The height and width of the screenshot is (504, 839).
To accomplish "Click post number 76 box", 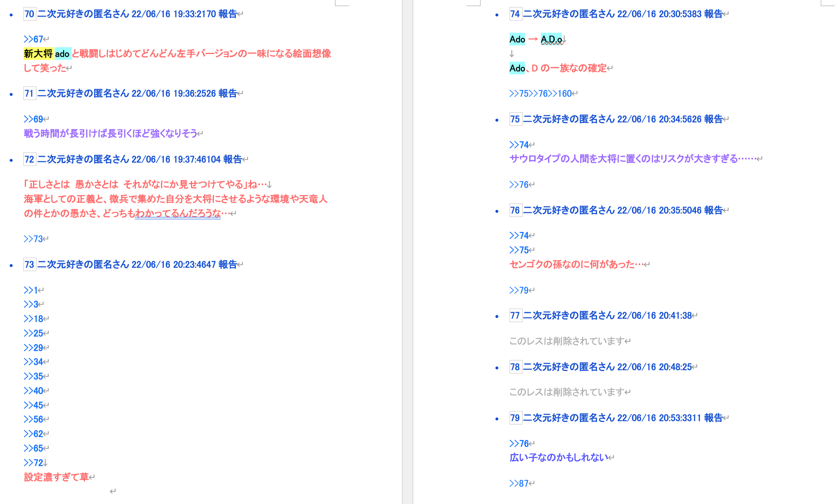I will tap(515, 210).
